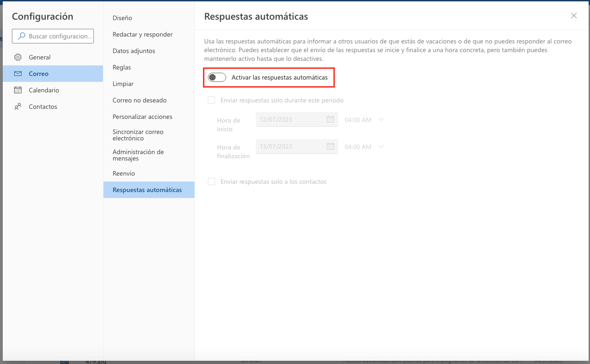Expand the start time 04:00 AM dropdown

[381, 119]
